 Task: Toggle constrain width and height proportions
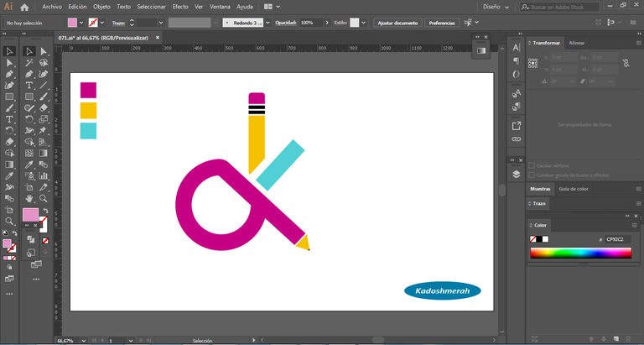(x=626, y=63)
